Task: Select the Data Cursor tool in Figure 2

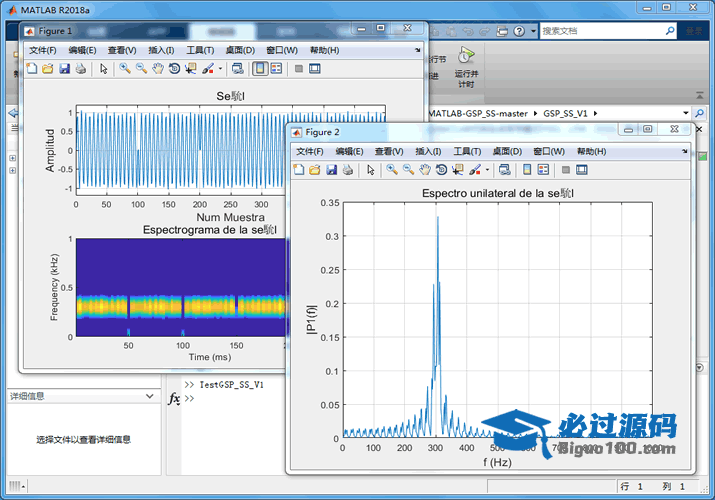Action: 456,170
